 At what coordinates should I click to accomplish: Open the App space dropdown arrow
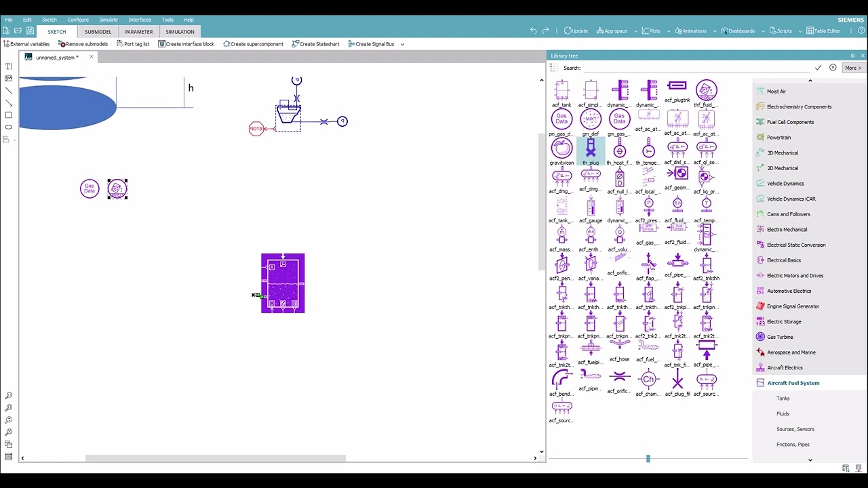click(x=635, y=31)
